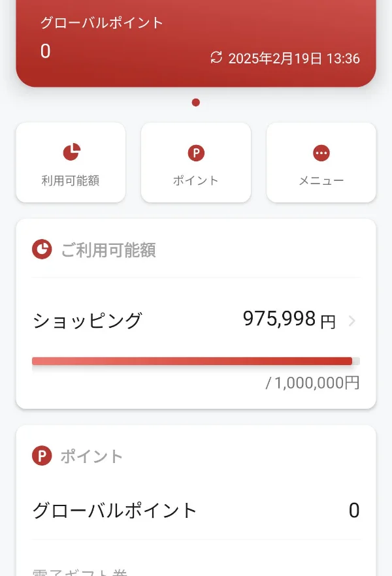Tap the refresh icon beside the timestamp
The image size is (392, 576).
pos(216,58)
